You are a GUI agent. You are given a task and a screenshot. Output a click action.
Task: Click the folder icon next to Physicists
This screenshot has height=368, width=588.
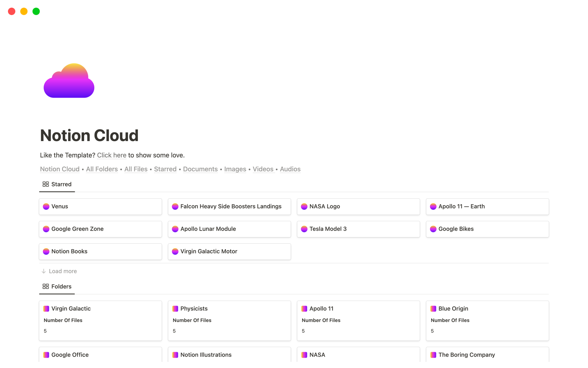coord(175,309)
